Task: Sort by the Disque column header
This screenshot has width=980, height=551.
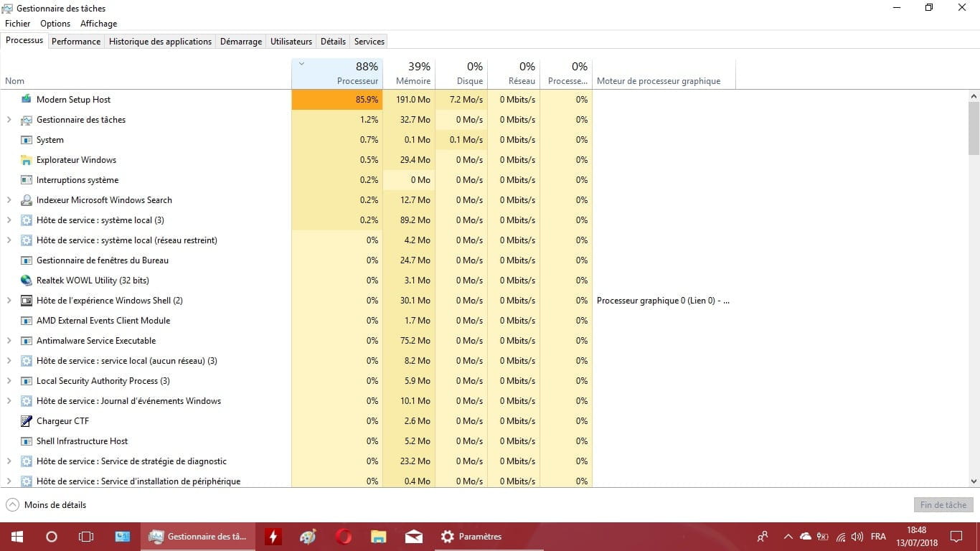Action: click(461, 74)
